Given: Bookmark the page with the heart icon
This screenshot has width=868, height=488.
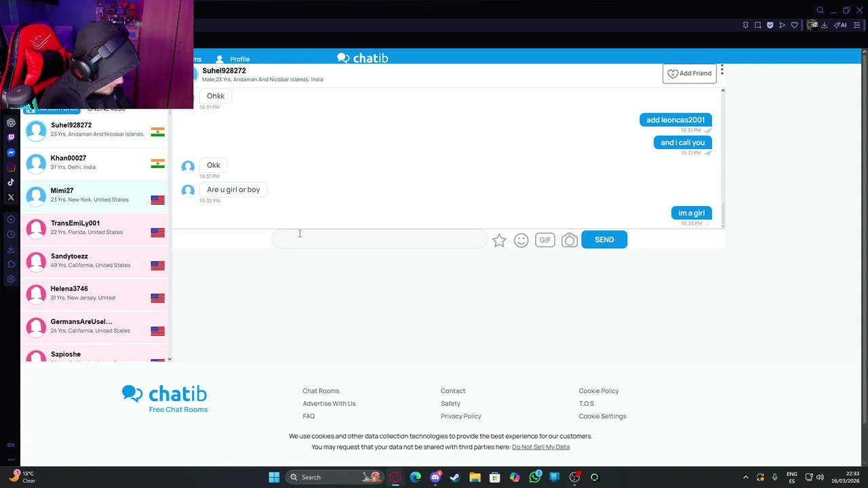Looking at the screenshot, I should pyautogui.click(x=794, y=25).
